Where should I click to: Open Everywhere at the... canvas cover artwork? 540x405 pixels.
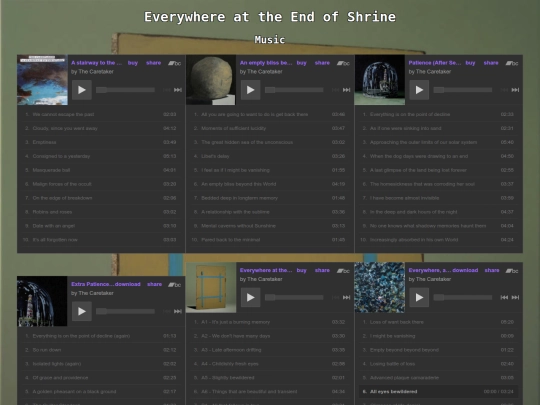(x=211, y=288)
